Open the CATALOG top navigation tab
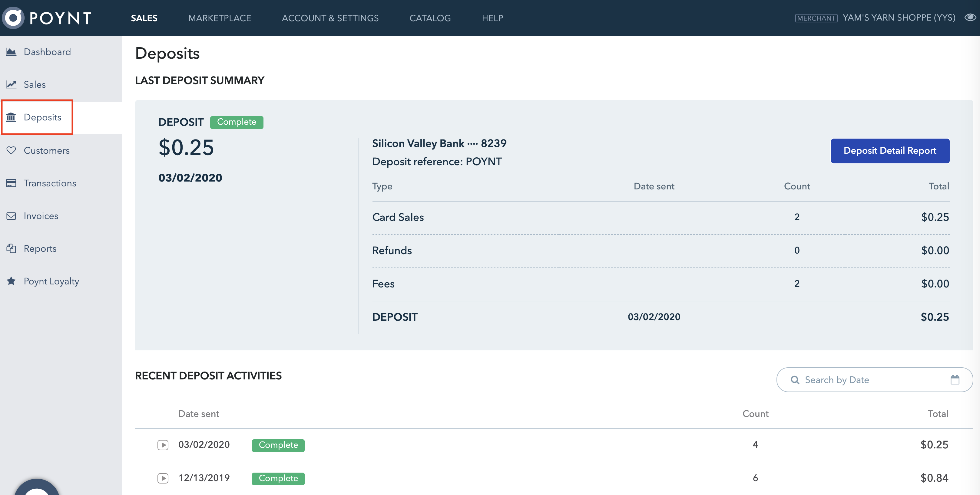Viewport: 980px width, 495px height. click(430, 18)
